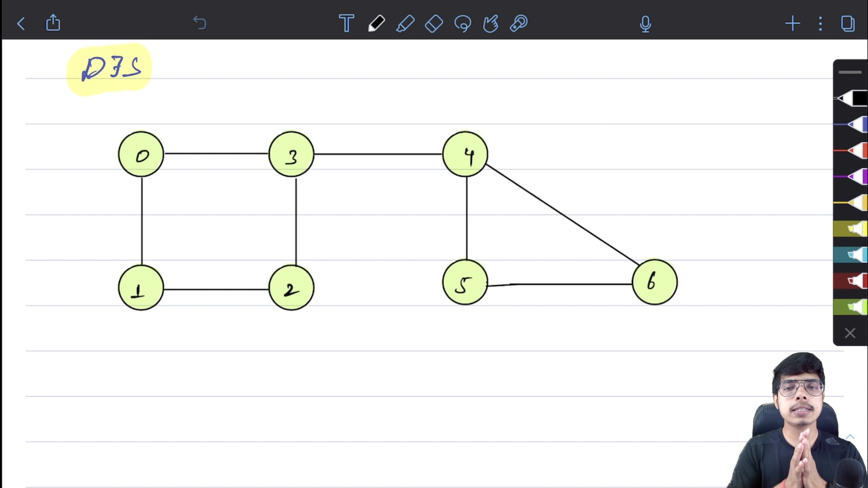Select the Eraser tool
The image size is (868, 488).
coord(434,23)
